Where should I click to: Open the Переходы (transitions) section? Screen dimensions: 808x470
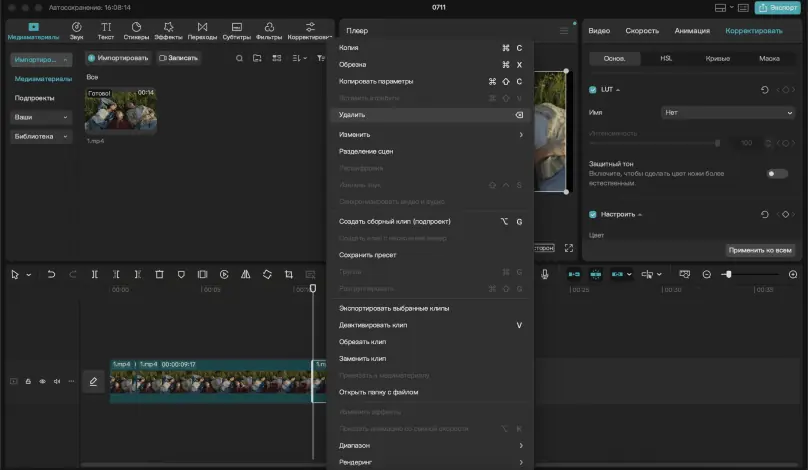[x=203, y=31]
